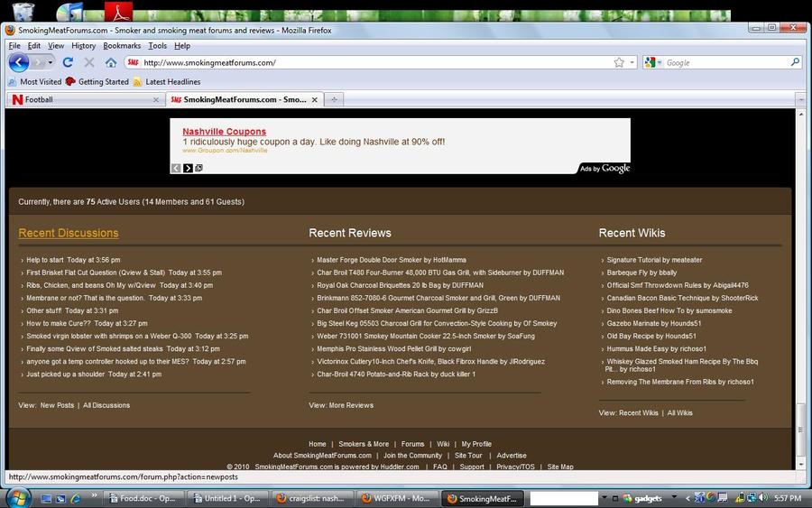Viewport: 812px width, 508px height.
Task: Click the search magnifier icon in search bar
Action: tap(795, 62)
